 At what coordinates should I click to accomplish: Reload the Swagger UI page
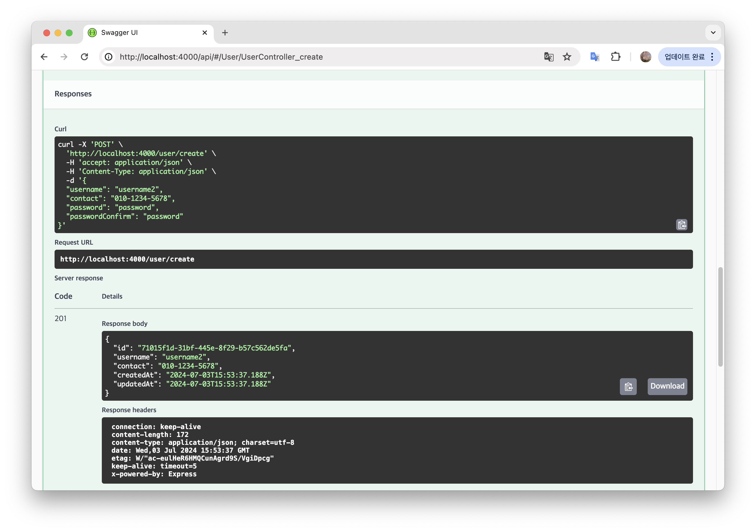pos(84,57)
